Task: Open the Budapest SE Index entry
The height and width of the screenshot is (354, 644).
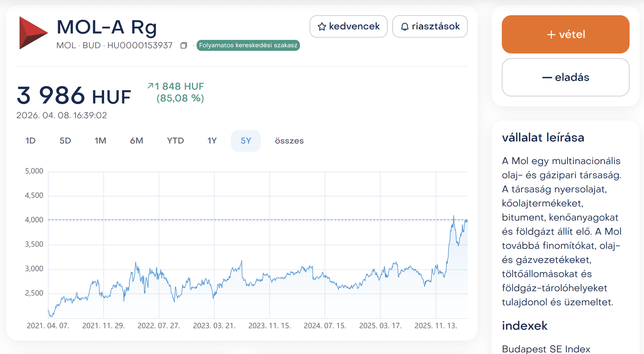Action: pos(546,349)
